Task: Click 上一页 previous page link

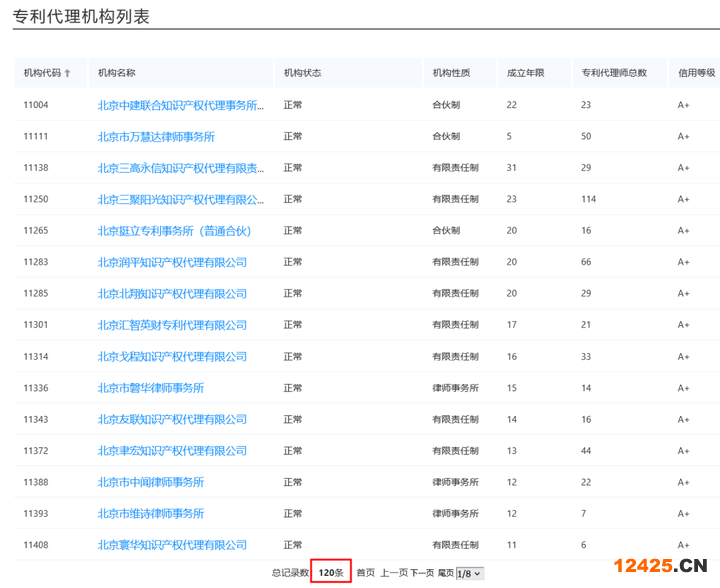Action: 394,573
